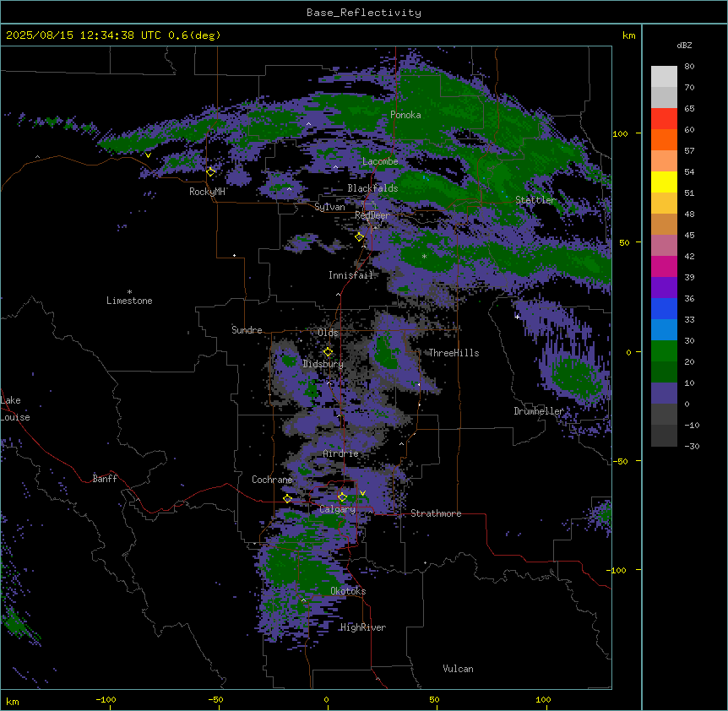Screen dimensions: 728x711
Task: Click the yellow diamond marker above Calgary label
Action: coord(342,497)
